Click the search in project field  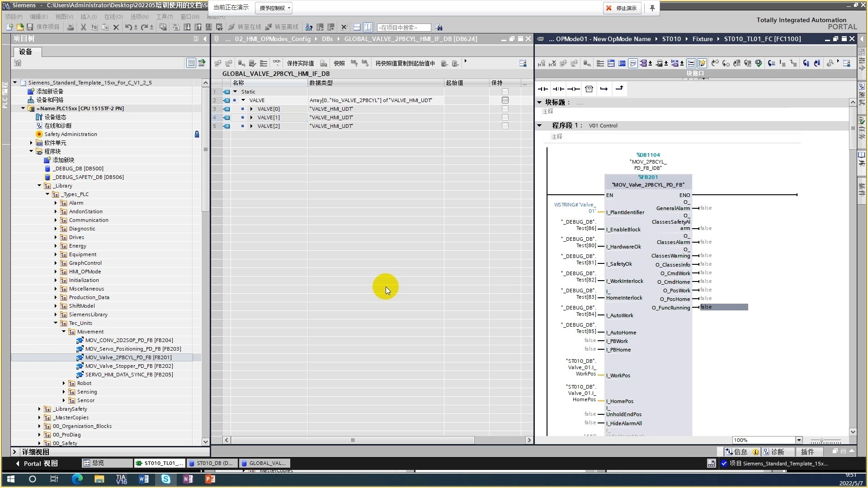403,28
